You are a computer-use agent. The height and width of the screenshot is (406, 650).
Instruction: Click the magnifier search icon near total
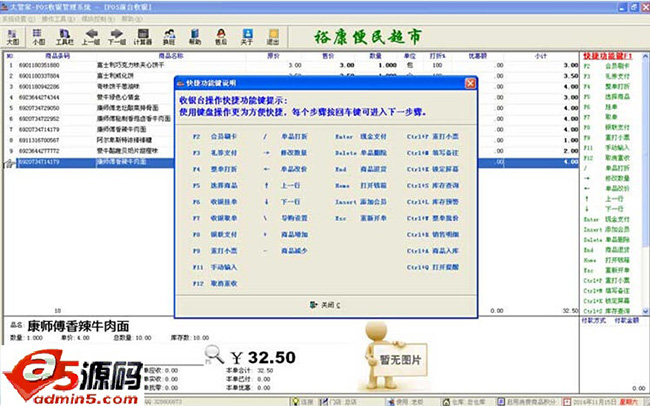[214, 355]
